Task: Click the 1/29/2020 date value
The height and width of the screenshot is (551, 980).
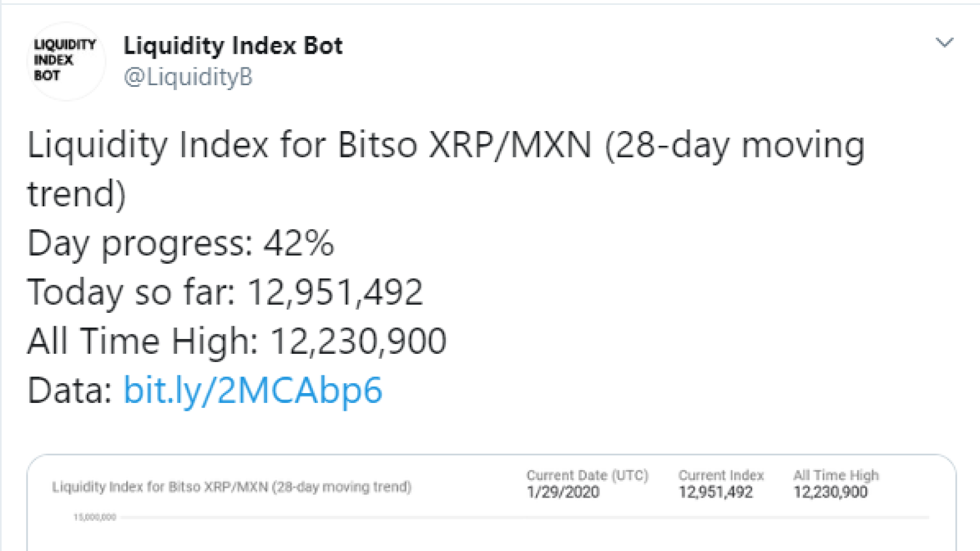Action: pyautogui.click(x=563, y=492)
